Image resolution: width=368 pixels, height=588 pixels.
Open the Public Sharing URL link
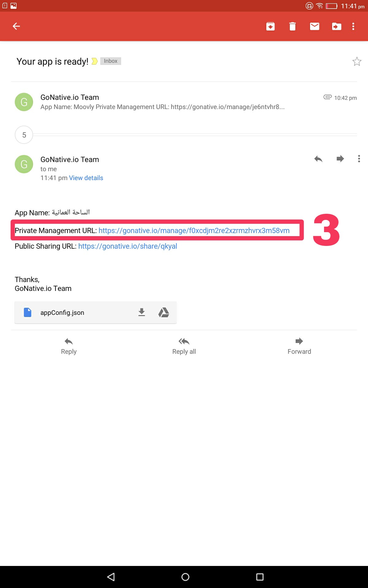pos(128,246)
